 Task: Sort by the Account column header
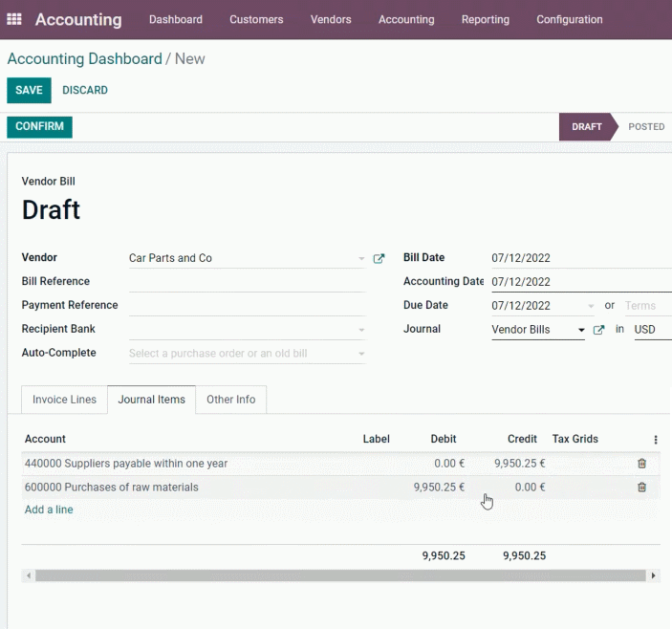coord(45,439)
